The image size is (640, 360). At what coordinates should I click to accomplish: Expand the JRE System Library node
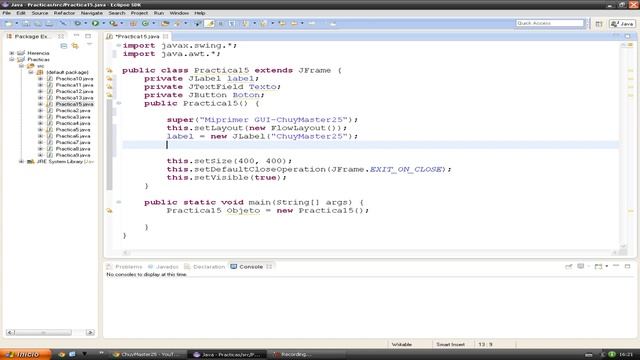[x=21, y=162]
